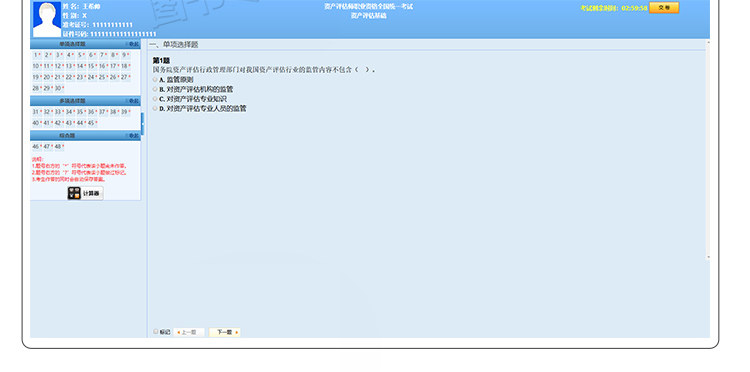Collapse the left sidebar using splitter handle
This screenshot has width=750, height=372.
pos(142,123)
